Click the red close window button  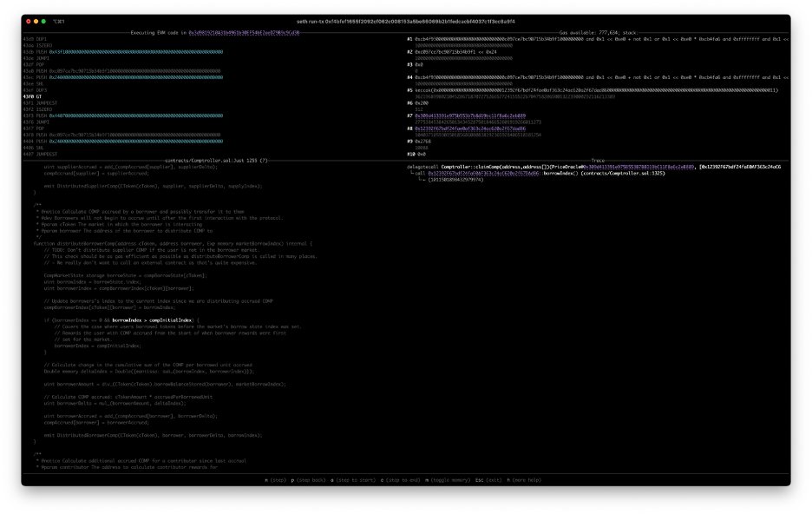click(x=29, y=21)
